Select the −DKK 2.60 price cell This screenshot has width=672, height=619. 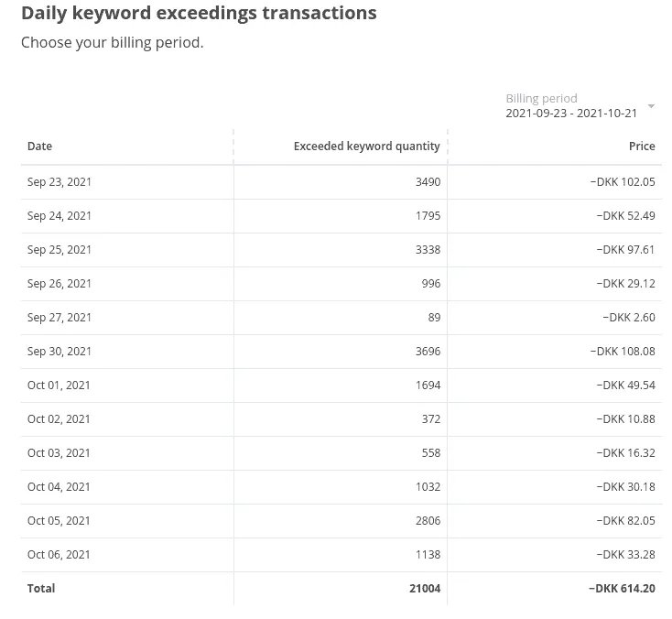629,318
